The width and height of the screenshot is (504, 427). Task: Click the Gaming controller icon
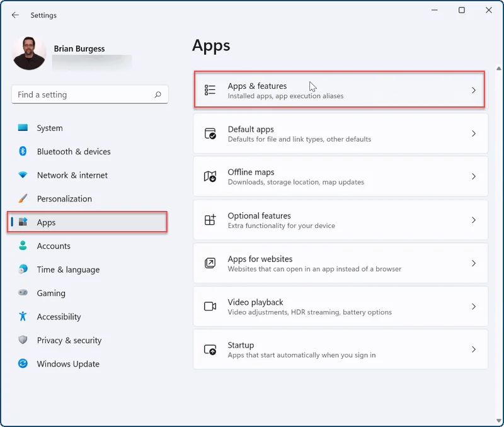[23, 292]
